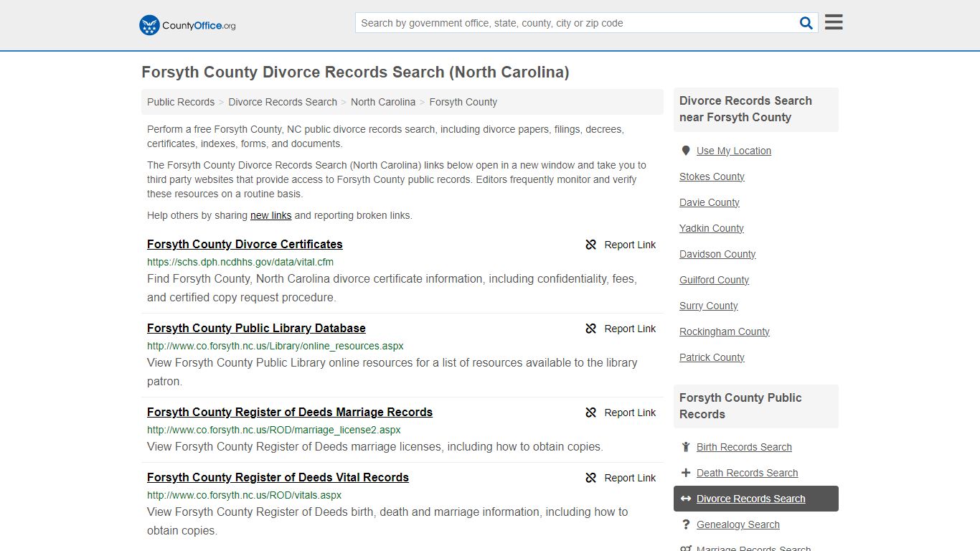The image size is (980, 551).
Task: Open Forsyth County Public Library Database
Action: pyautogui.click(x=256, y=328)
